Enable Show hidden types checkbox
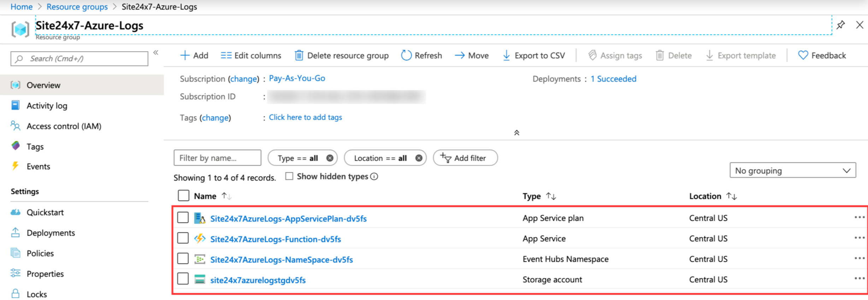Viewport: 868px width, 300px height. pyautogui.click(x=289, y=176)
